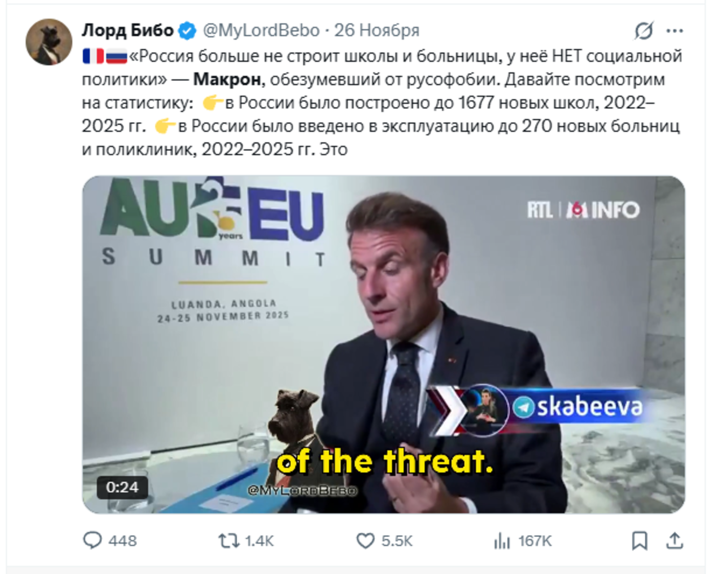Click the Grok explain slashed-circle icon

pyautogui.click(x=644, y=31)
